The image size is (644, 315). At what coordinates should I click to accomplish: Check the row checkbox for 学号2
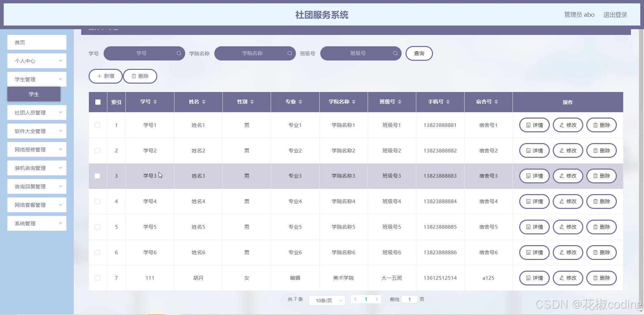(x=97, y=151)
